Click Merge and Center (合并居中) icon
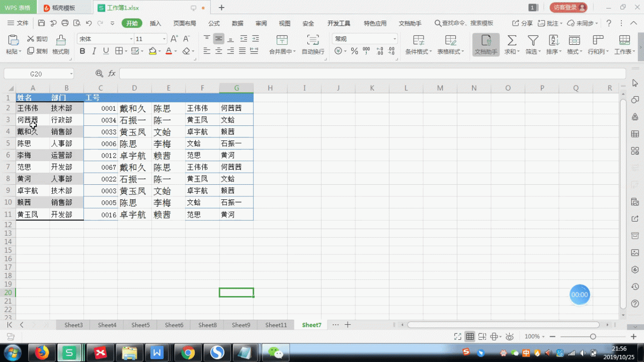Screen dimensions: 644x362 (282, 40)
